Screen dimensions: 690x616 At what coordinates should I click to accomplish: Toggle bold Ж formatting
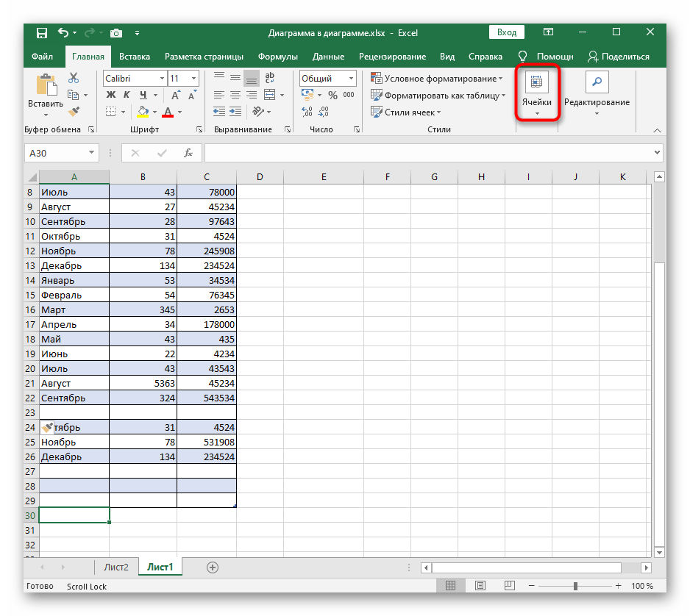[111, 95]
